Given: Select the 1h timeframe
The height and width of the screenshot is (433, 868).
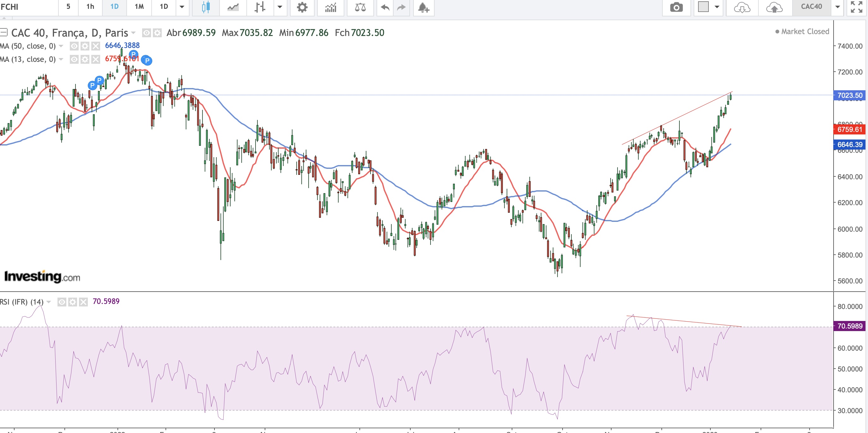Looking at the screenshot, I should click(x=90, y=7).
